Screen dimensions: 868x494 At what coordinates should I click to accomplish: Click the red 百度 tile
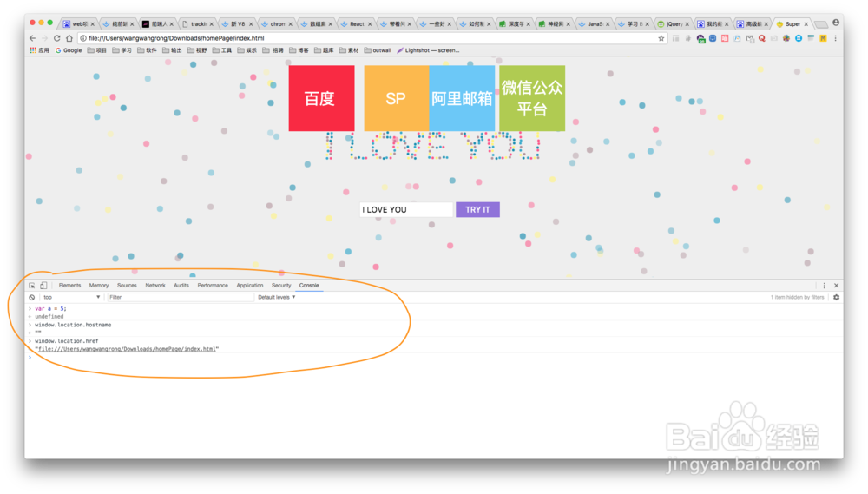321,98
